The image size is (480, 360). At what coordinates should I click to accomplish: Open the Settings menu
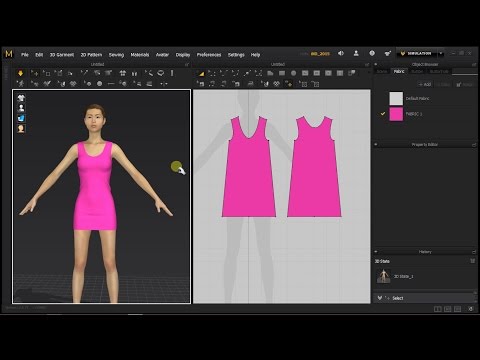pyautogui.click(x=236, y=55)
